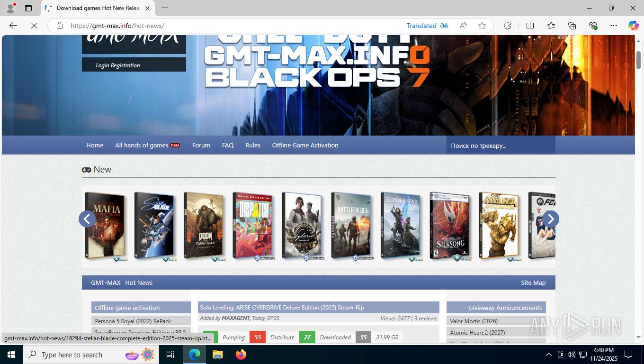This screenshot has width=644, height=364.
Task: Open the notifications center icon
Action: 628,355
